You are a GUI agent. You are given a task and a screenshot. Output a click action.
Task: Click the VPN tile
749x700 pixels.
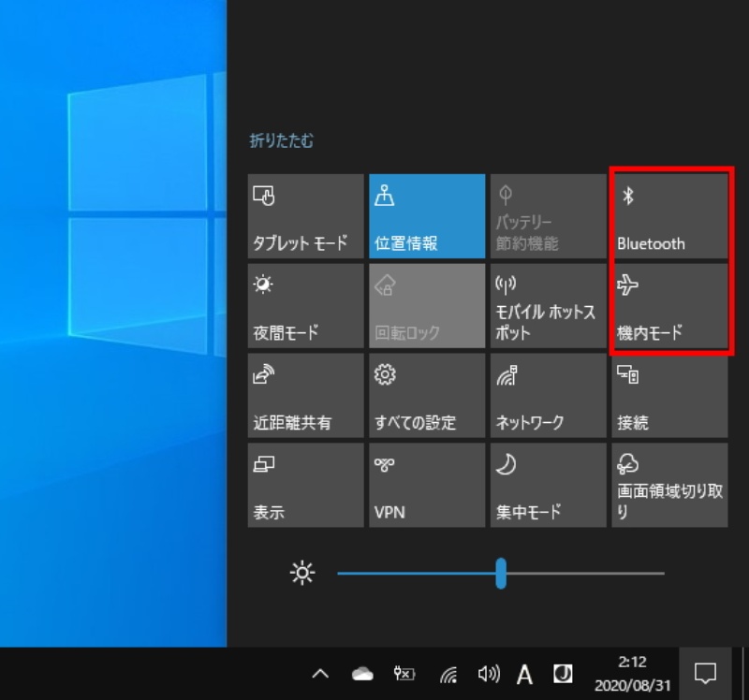427,485
